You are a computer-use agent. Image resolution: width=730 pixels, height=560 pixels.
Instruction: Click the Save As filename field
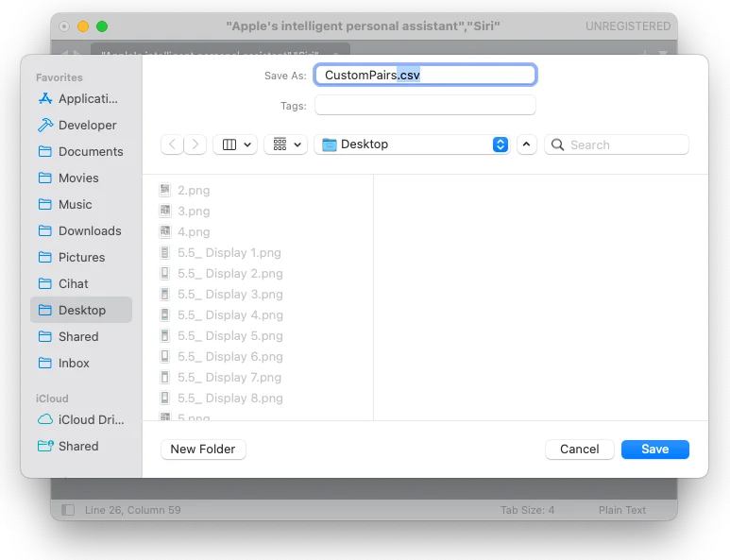tap(425, 75)
